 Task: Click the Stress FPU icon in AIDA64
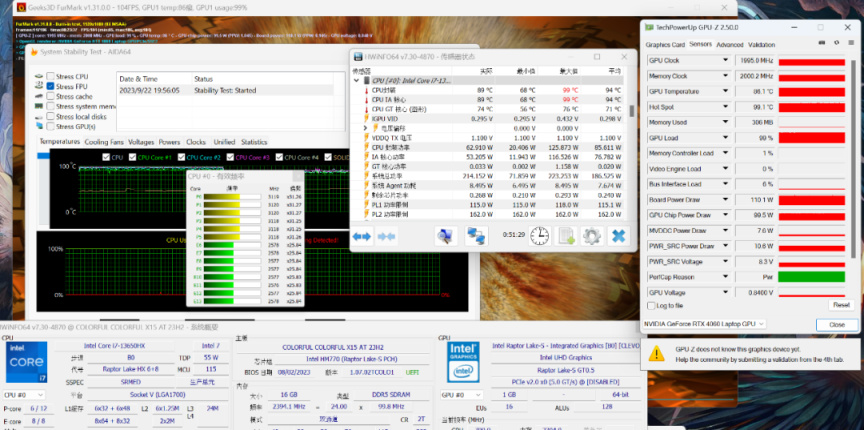(x=39, y=86)
